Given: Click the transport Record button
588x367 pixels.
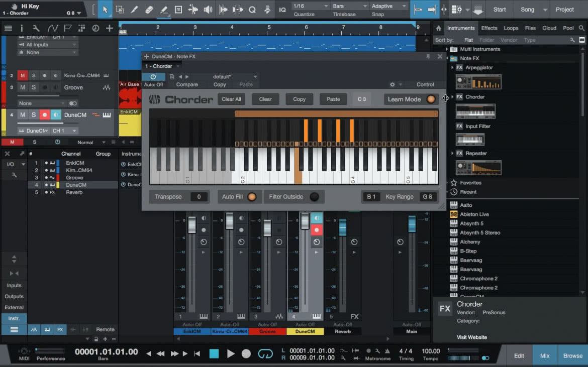Looking at the screenshot, I should click(246, 353).
